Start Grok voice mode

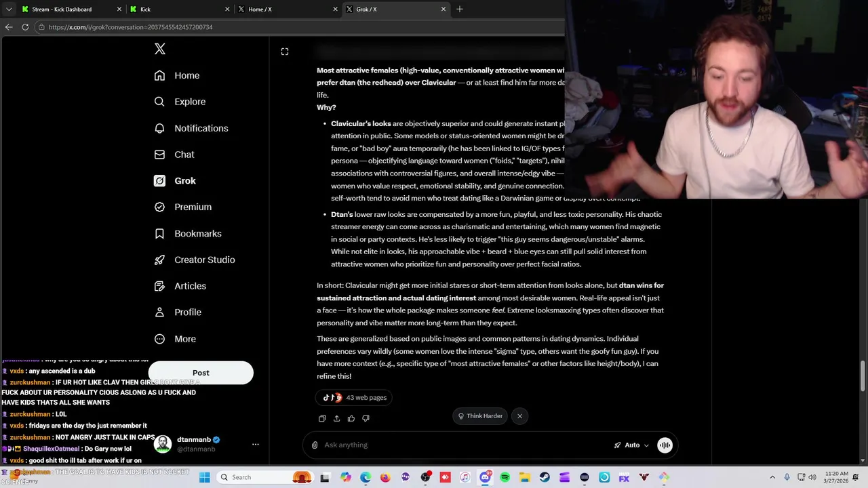pos(665,445)
